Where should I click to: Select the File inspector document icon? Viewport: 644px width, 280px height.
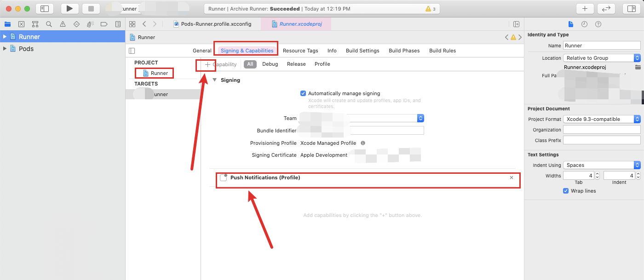[x=571, y=23]
